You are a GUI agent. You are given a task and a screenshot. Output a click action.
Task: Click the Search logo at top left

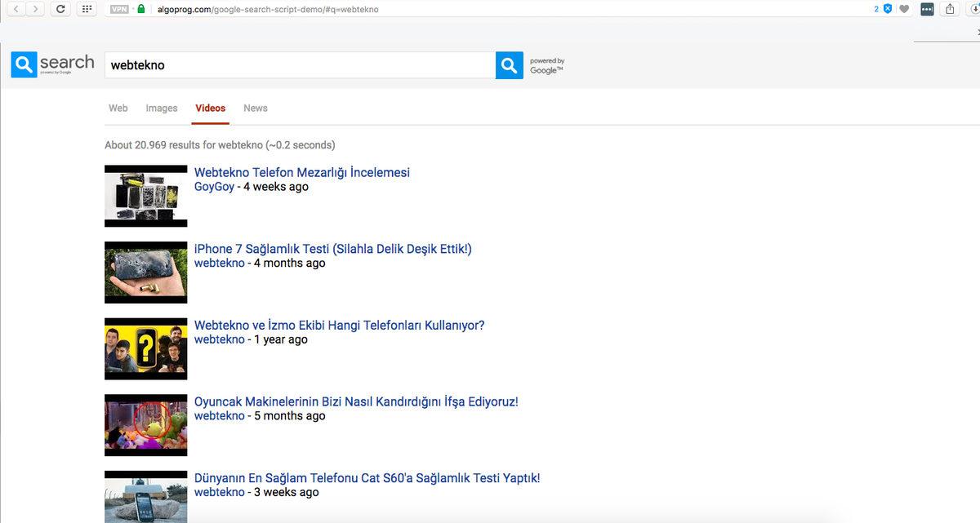click(51, 63)
